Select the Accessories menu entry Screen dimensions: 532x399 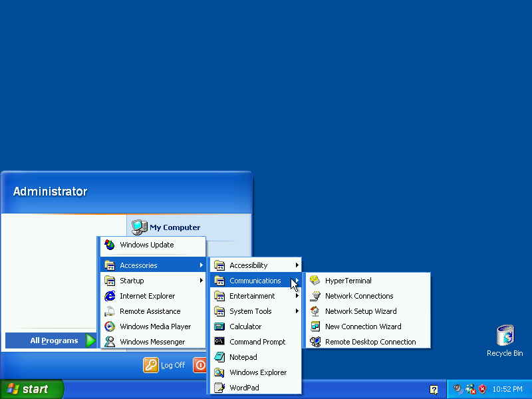[153, 265]
